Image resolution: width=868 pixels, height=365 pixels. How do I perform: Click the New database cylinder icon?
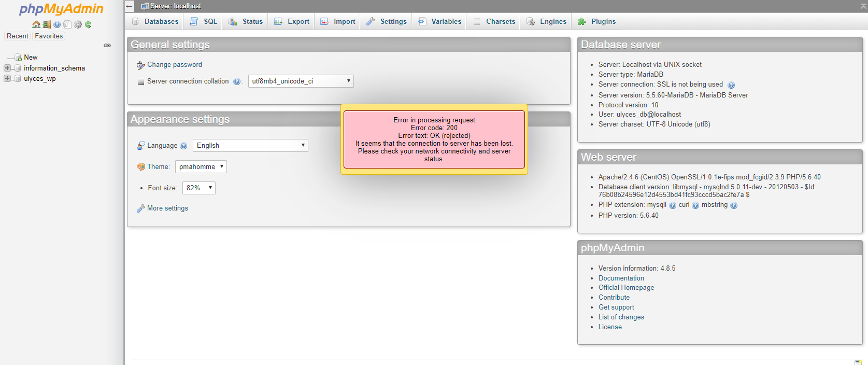pos(18,58)
